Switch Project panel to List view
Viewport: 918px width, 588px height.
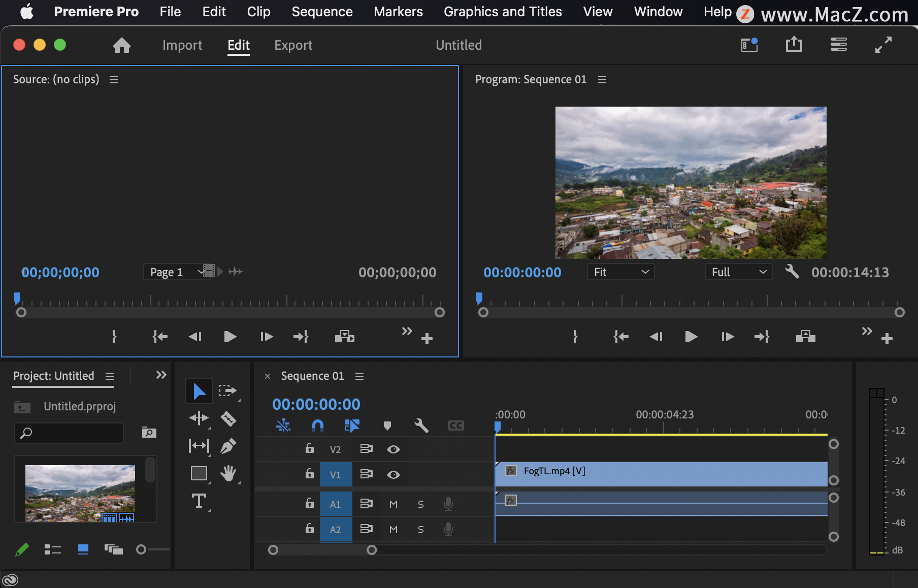53,549
